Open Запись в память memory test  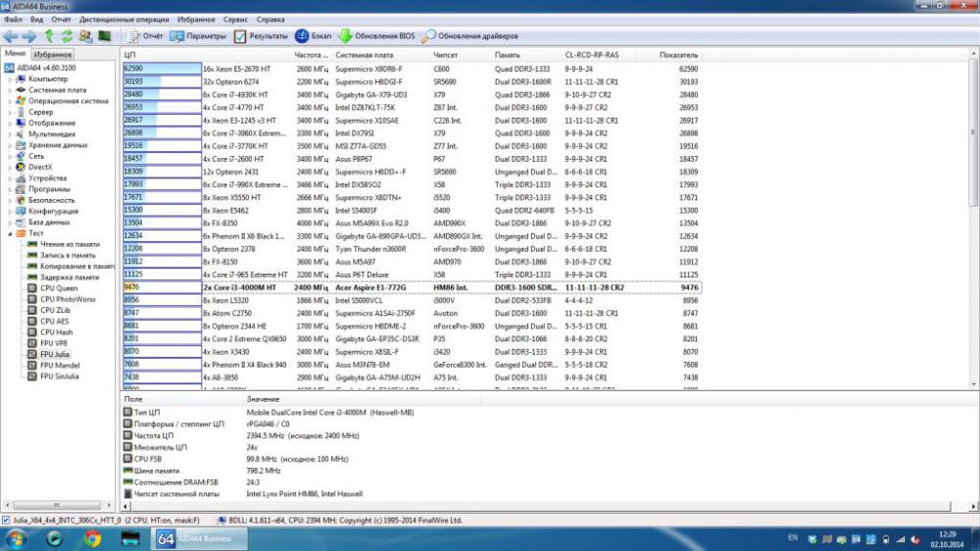[62, 255]
